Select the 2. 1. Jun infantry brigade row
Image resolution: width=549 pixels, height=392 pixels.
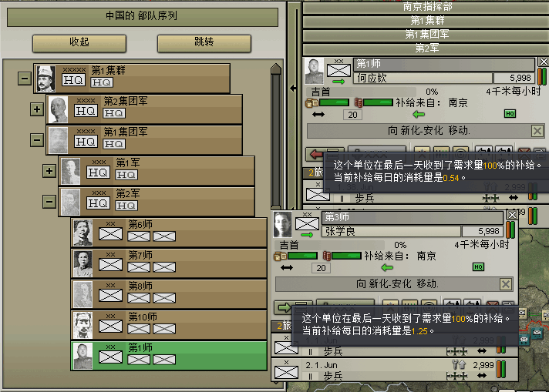point(395,370)
